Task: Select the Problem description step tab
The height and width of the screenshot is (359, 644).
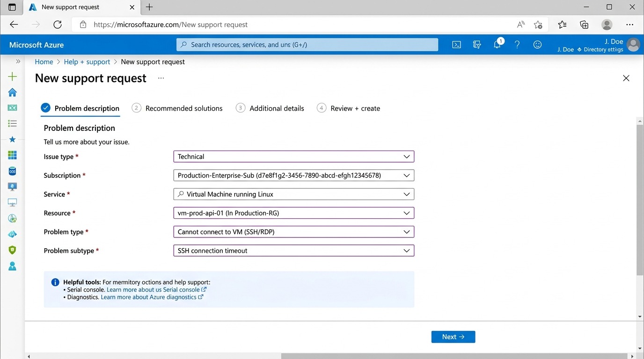Action: click(80, 108)
